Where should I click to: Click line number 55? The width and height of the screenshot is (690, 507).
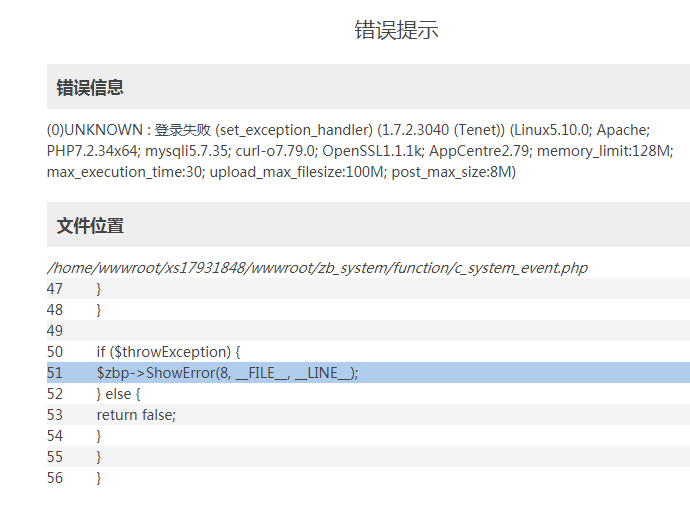tap(55, 457)
